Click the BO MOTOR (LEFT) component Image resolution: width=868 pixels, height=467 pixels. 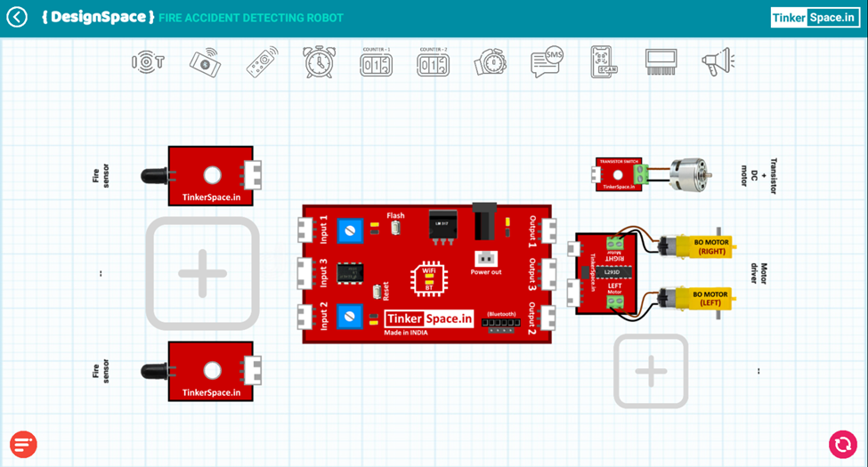point(699,299)
